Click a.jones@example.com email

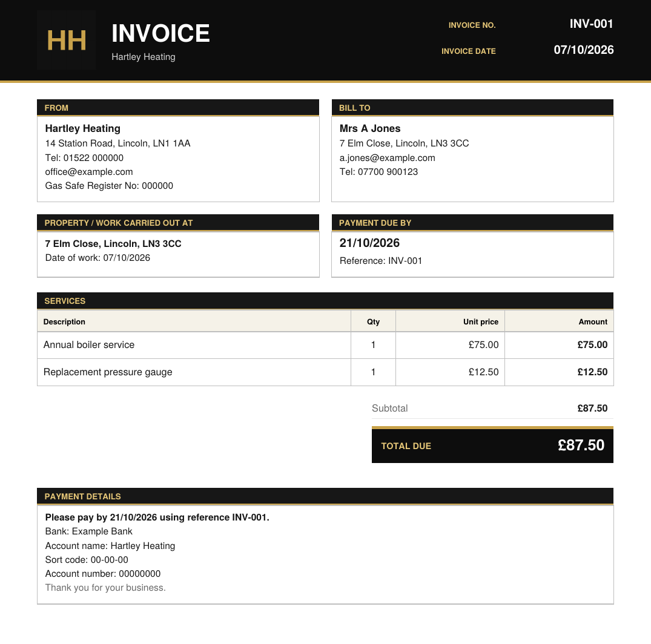(388, 158)
